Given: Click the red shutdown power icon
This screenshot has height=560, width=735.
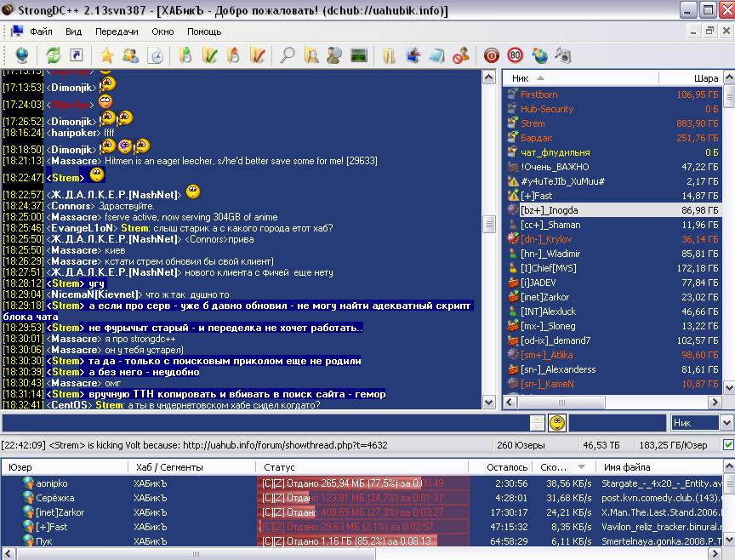Looking at the screenshot, I should (x=491, y=56).
